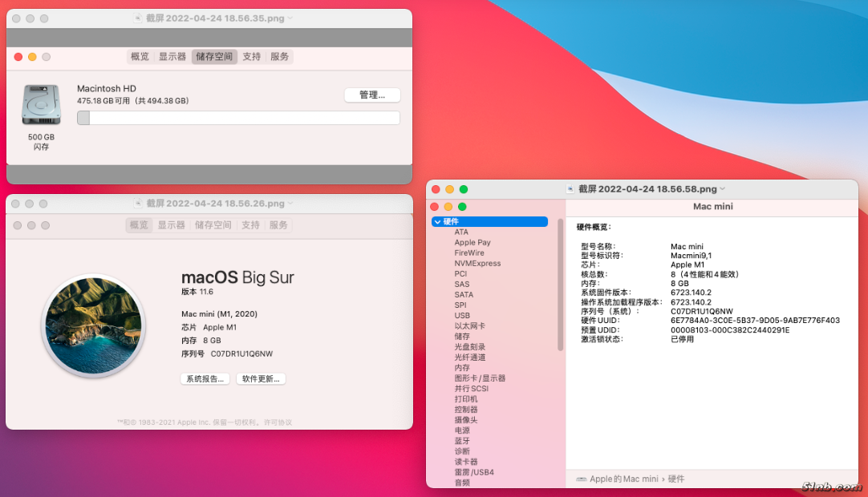Click the 管理... button for Macintosh HD
The width and height of the screenshot is (868, 497).
pos(372,95)
